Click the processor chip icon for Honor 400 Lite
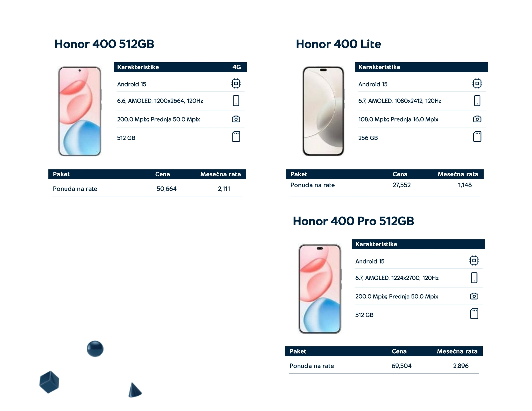532x411 pixels. 477,84
